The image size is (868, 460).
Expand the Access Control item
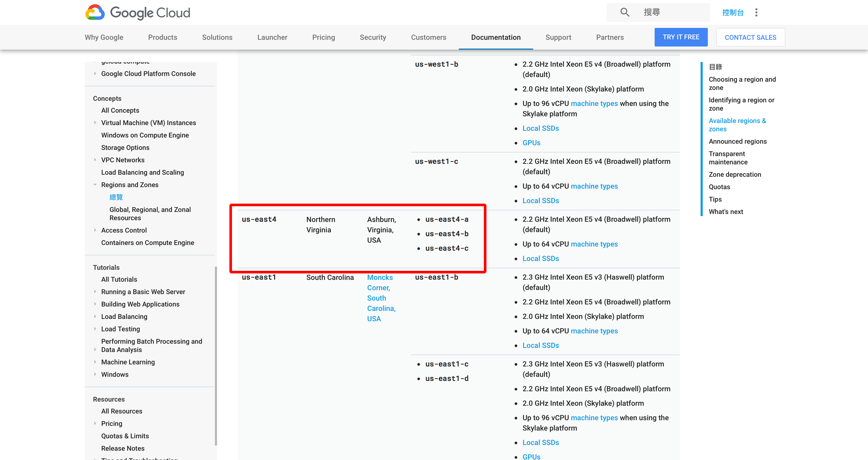point(95,230)
